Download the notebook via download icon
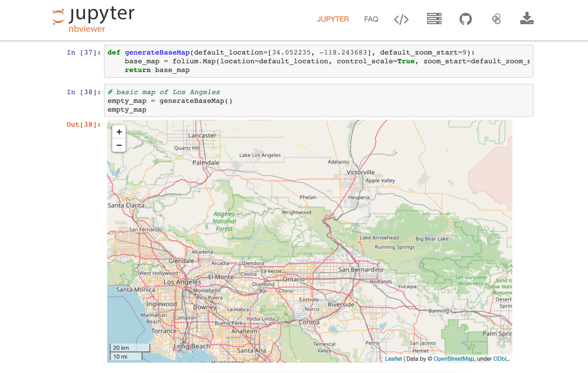This screenshot has height=373, width=588. click(x=527, y=19)
